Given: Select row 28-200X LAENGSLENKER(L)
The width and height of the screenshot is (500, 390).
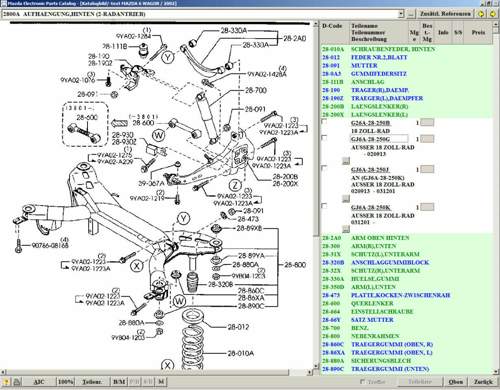Looking at the screenshot, I should (x=406, y=114).
